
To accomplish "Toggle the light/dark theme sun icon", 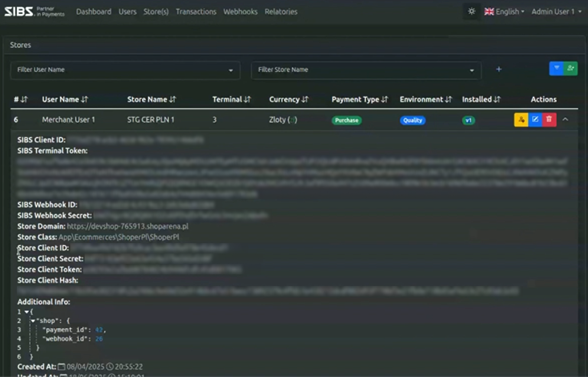I will (x=471, y=12).
